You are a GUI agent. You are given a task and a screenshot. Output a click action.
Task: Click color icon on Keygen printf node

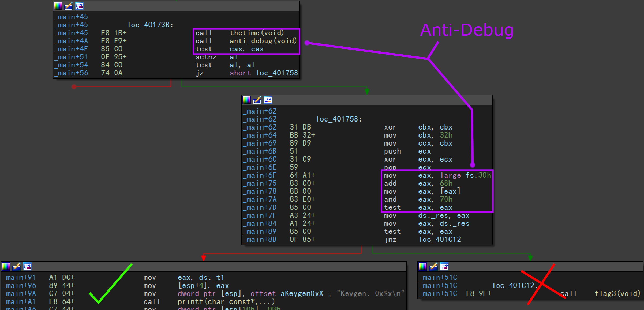(6, 267)
